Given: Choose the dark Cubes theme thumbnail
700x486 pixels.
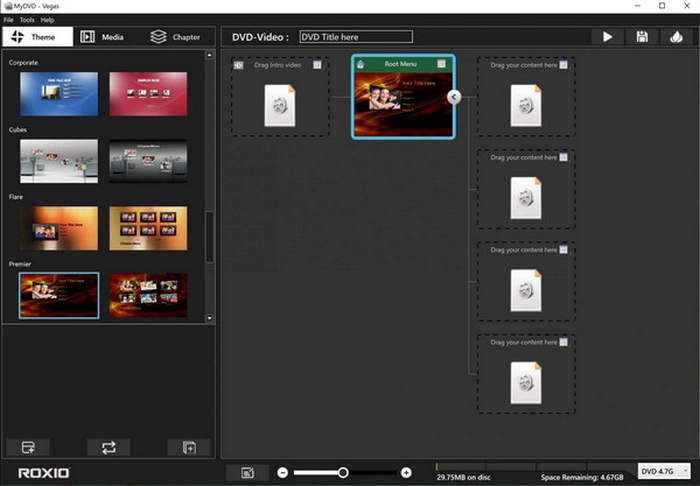Looking at the screenshot, I should pyautogui.click(x=148, y=161).
